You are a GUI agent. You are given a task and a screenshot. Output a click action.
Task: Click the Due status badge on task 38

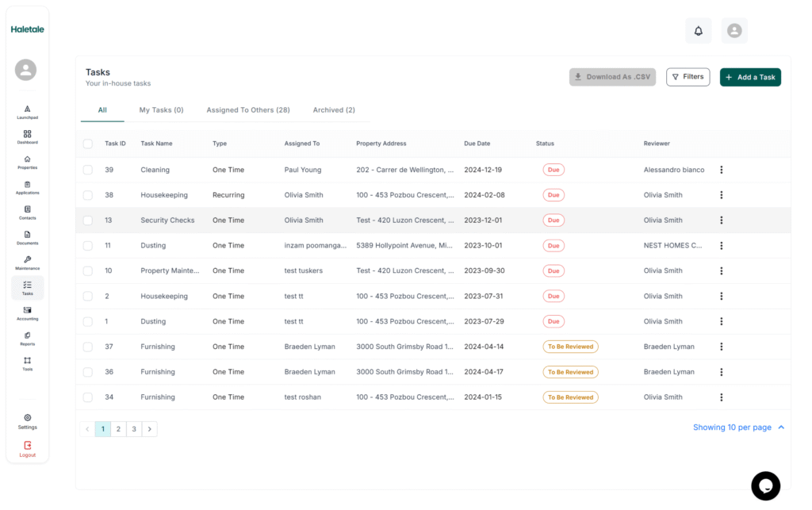[x=553, y=194]
